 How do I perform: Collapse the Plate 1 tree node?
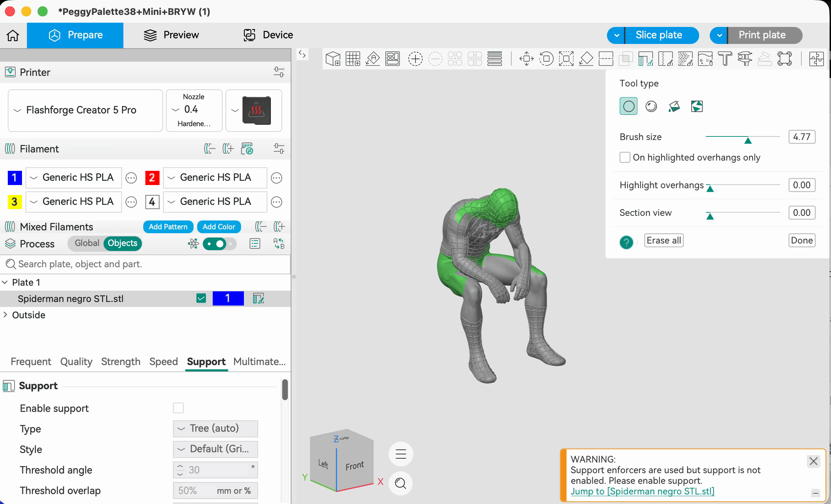5,282
